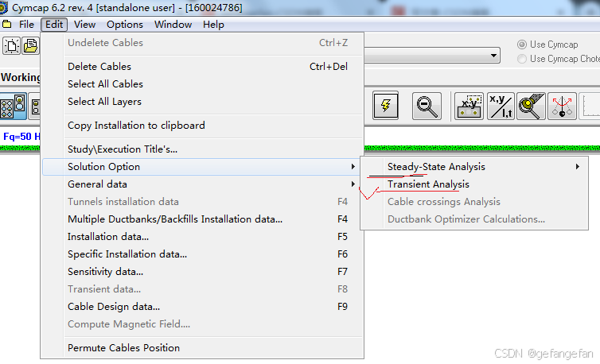The height and width of the screenshot is (364, 600).
Task: Expand the General data submenu arrow
Action: (x=353, y=184)
